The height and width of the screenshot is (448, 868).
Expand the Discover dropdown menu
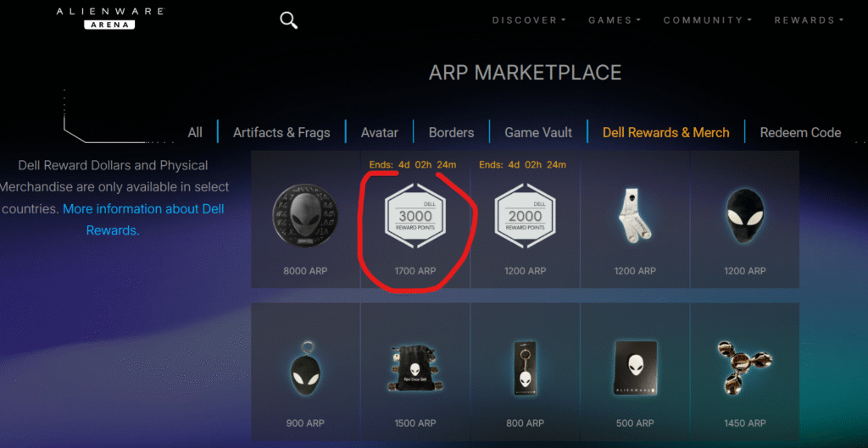click(x=529, y=20)
